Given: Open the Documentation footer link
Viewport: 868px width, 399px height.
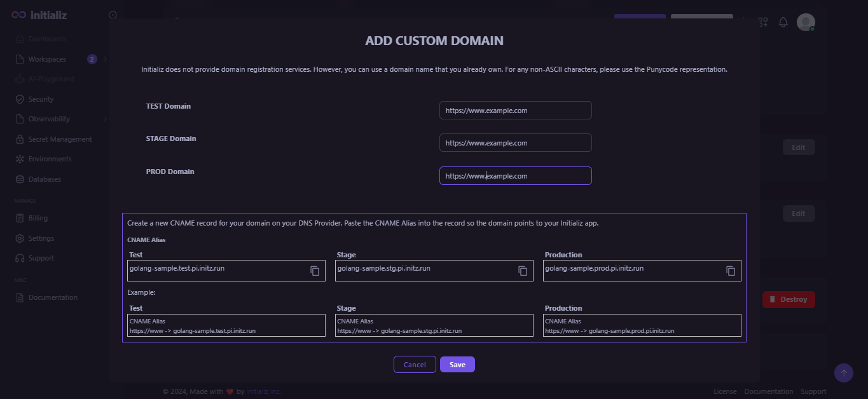Looking at the screenshot, I should [769, 391].
